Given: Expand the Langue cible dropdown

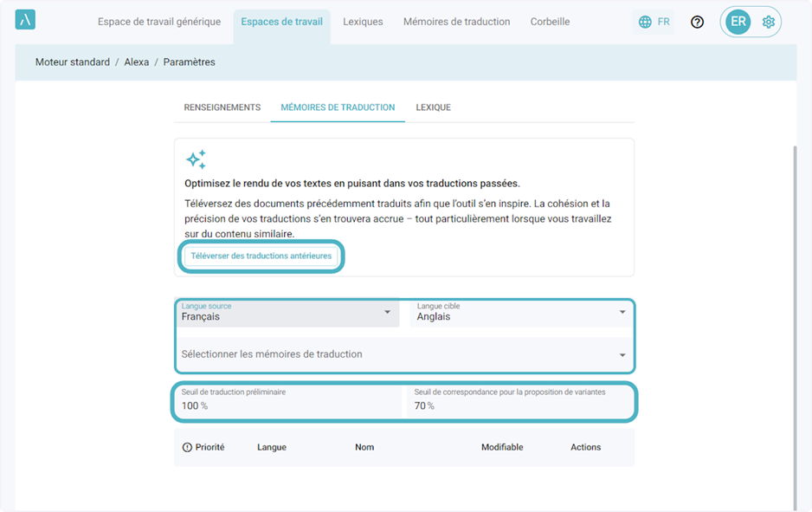Looking at the screenshot, I should (x=622, y=313).
